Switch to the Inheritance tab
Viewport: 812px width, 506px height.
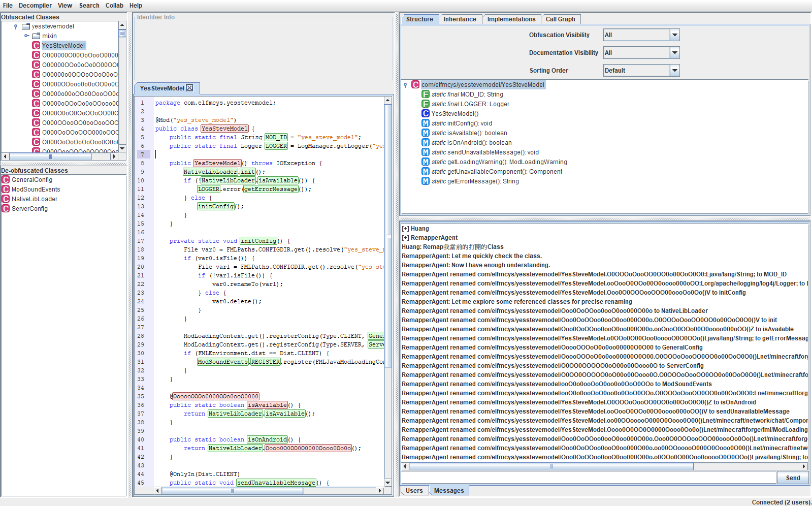click(460, 19)
